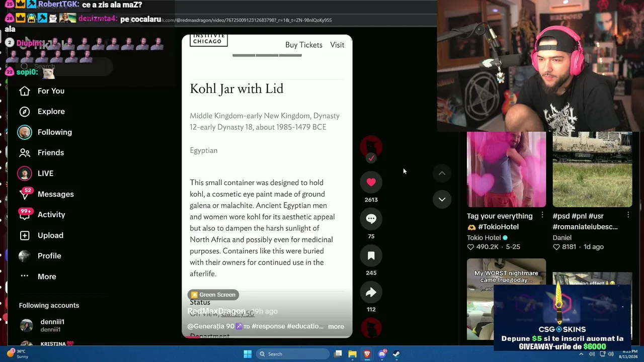Image resolution: width=644 pixels, height=362 pixels.
Task: Click the Upload plus icon
Action: [x=24, y=235]
